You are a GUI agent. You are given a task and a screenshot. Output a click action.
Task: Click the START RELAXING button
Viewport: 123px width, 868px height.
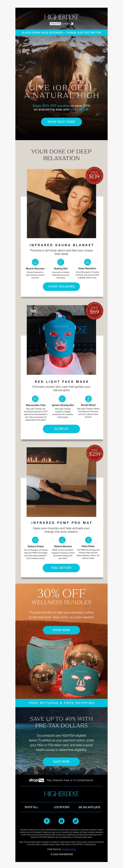pyautogui.click(x=61, y=286)
